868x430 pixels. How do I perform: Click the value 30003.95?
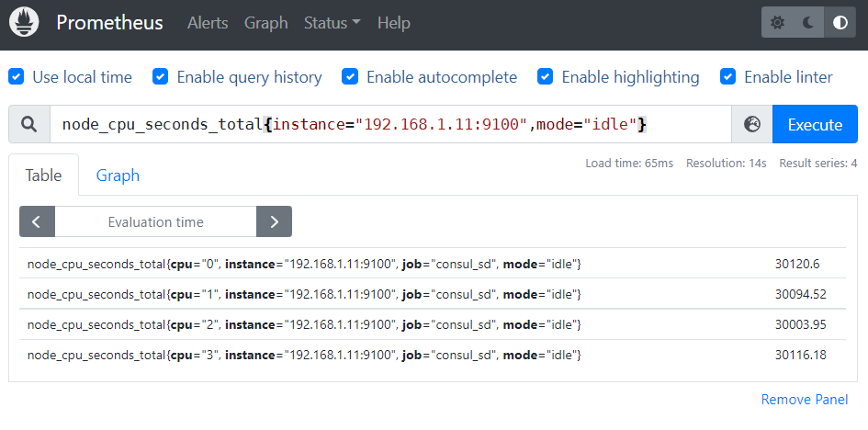(x=800, y=325)
